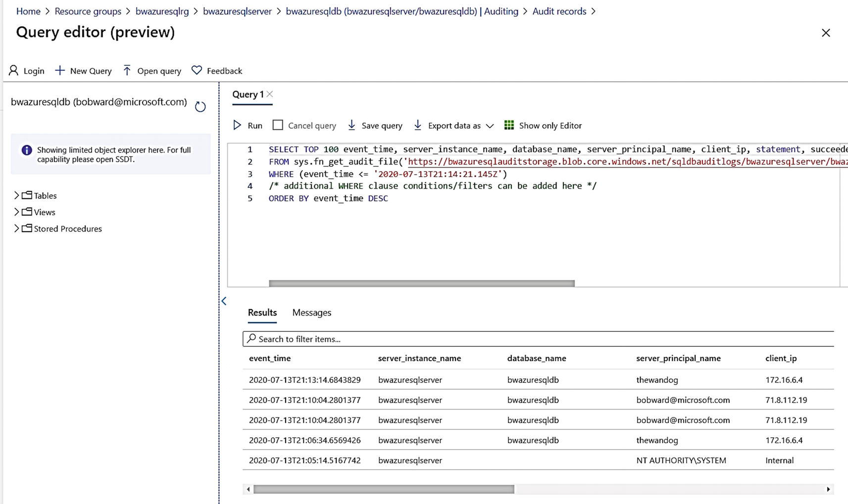Switch to the Results tab

pos(262,313)
